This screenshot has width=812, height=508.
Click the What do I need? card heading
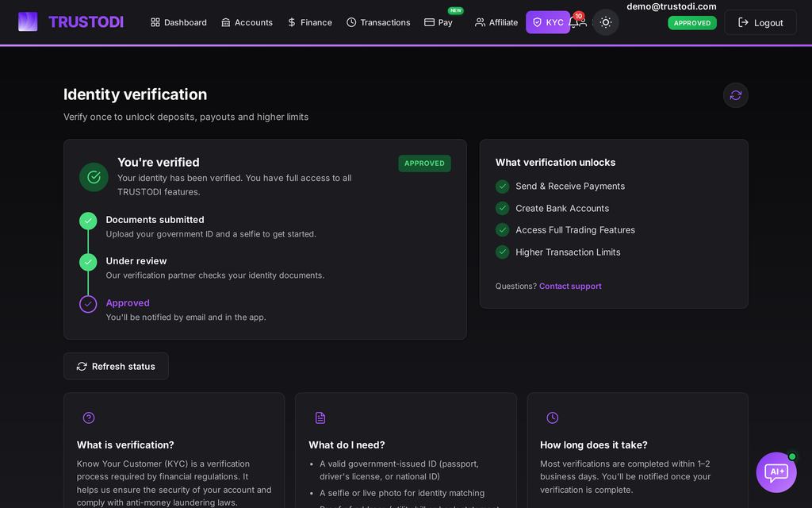[x=347, y=444]
